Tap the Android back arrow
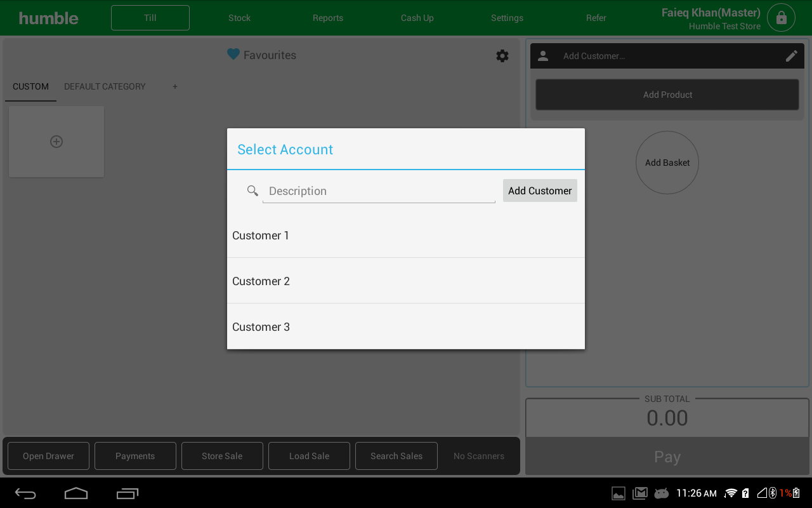 [x=25, y=493]
